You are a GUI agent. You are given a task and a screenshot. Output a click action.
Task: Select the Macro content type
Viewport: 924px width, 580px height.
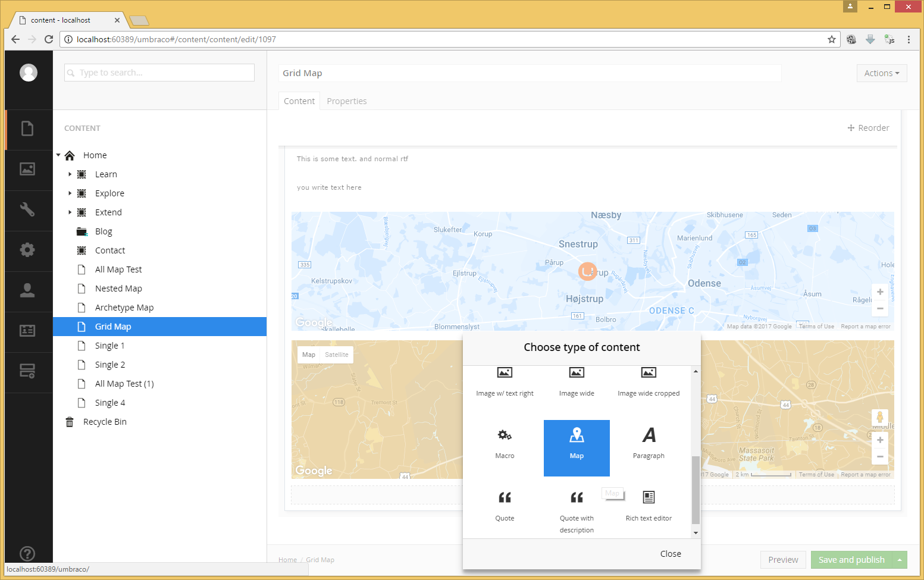click(505, 444)
